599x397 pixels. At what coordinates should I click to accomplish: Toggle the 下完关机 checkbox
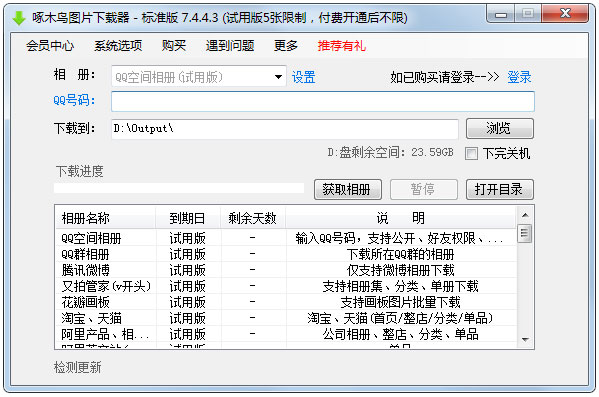[471, 154]
